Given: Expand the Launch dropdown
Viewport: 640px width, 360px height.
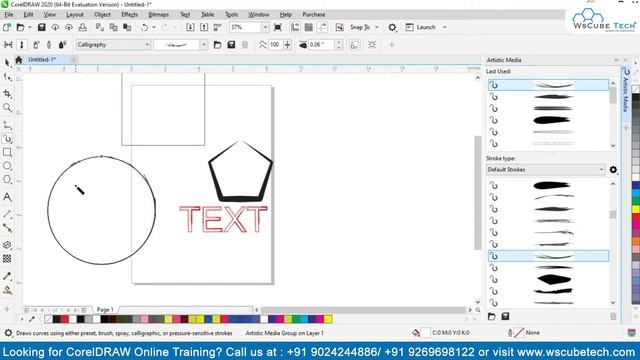Looking at the screenshot, I should (445, 27).
